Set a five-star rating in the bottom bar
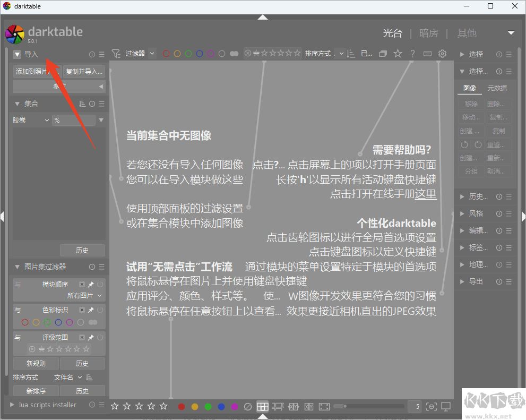The height and width of the screenshot is (420, 526). point(163,406)
